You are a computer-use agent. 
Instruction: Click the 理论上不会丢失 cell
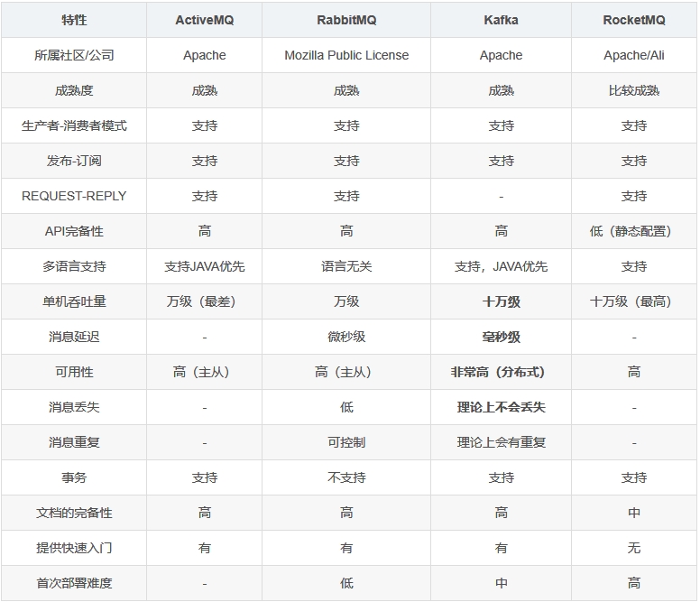pos(501,407)
